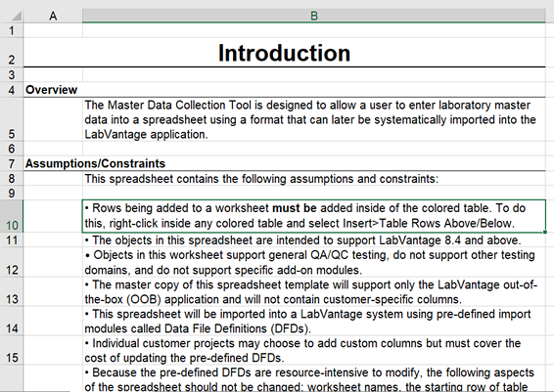
Task: Select cell 'This spreadsheet contains the following assumptions'
Action: tap(314, 178)
